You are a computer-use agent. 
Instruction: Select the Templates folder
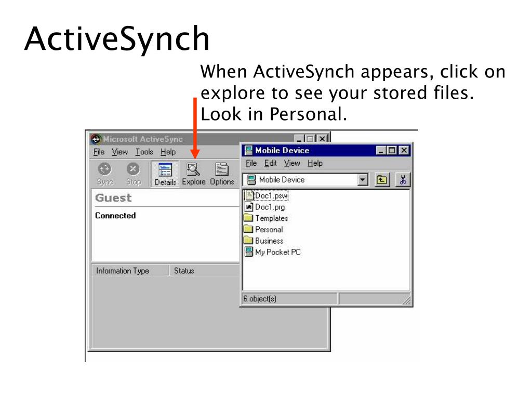pos(267,218)
